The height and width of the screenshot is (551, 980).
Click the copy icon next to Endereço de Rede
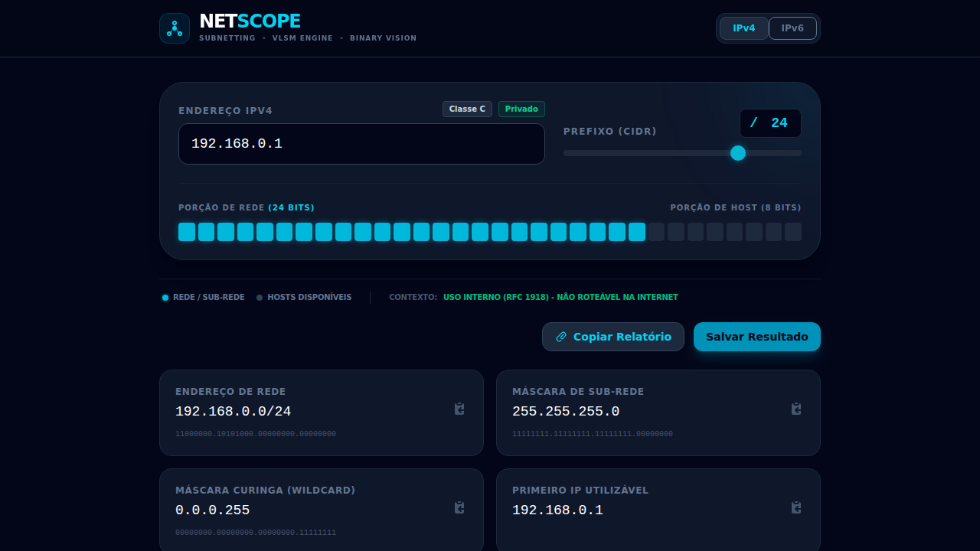coord(459,409)
